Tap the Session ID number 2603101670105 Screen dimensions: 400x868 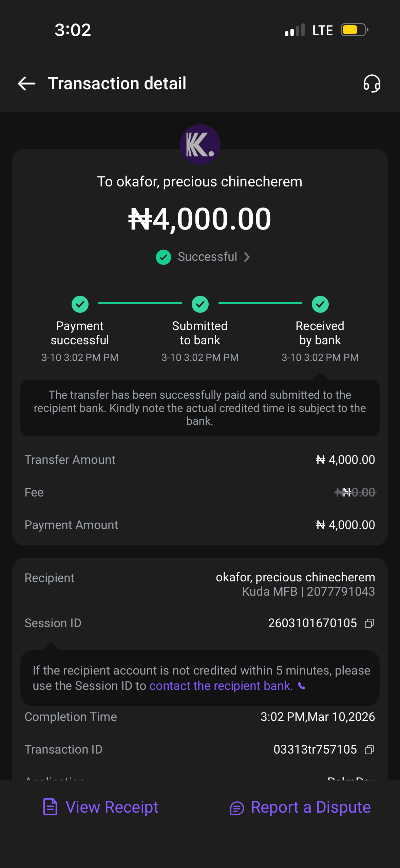312,623
